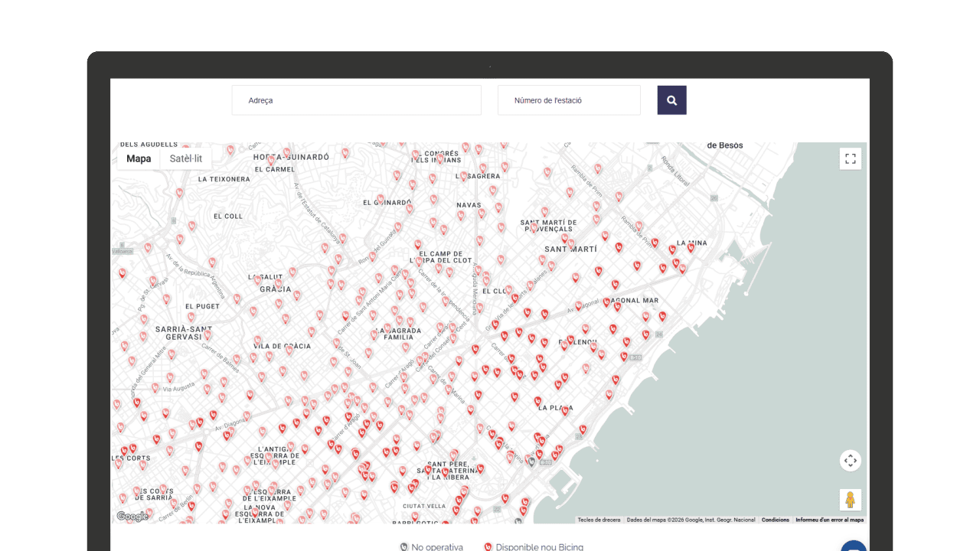Click Informeu d'un error al mapa
The image size is (980, 551).
pyautogui.click(x=829, y=520)
